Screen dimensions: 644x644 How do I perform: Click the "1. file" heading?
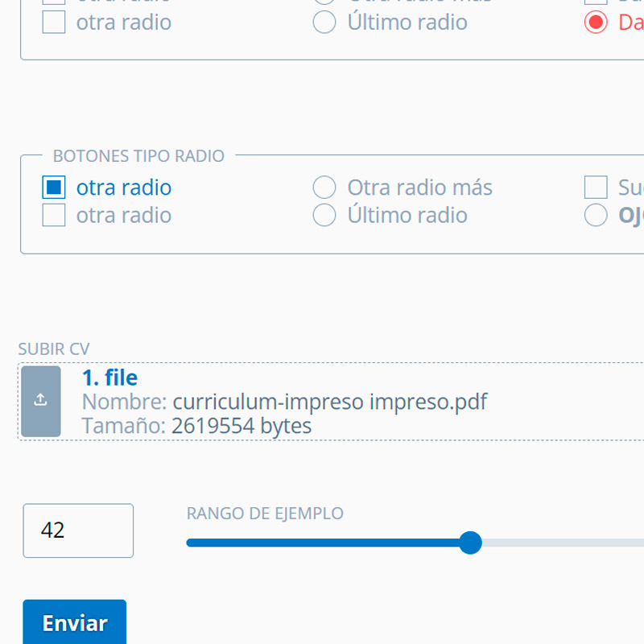(109, 378)
